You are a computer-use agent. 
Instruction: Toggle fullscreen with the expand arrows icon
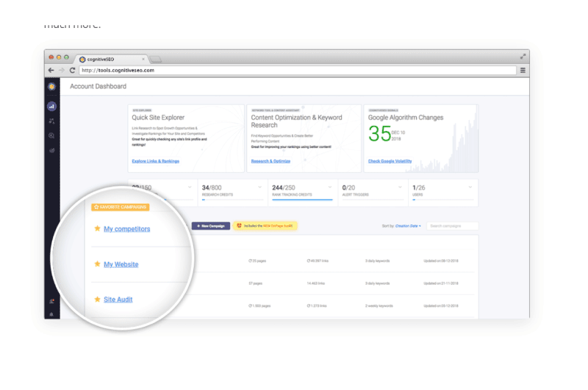pos(523,57)
